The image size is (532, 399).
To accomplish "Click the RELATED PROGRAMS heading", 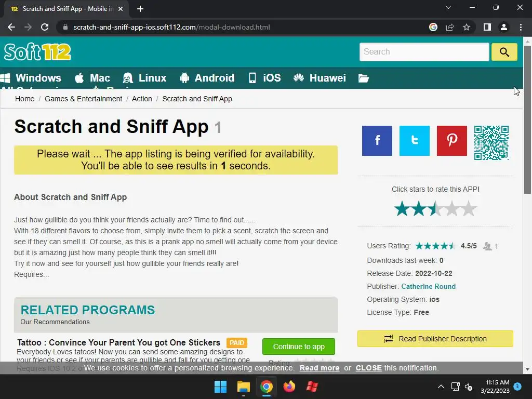I will 87,310.
